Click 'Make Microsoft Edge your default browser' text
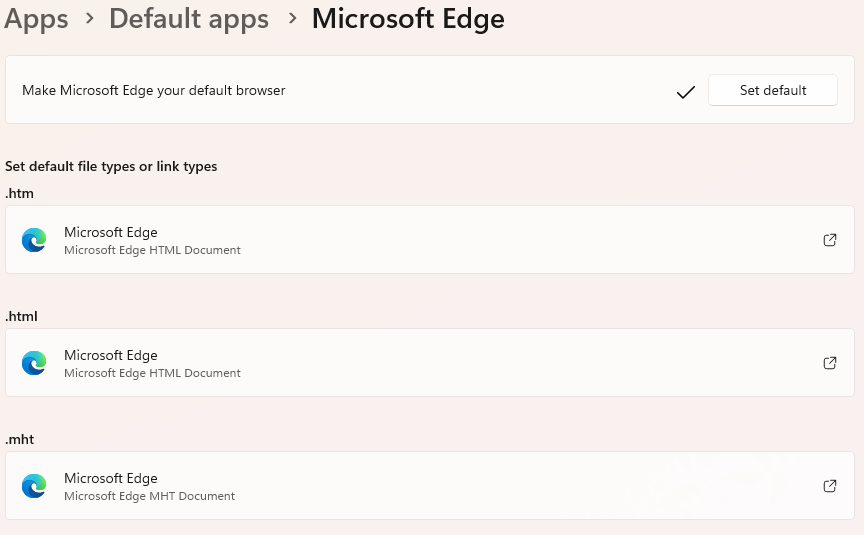864x535 pixels. (154, 90)
